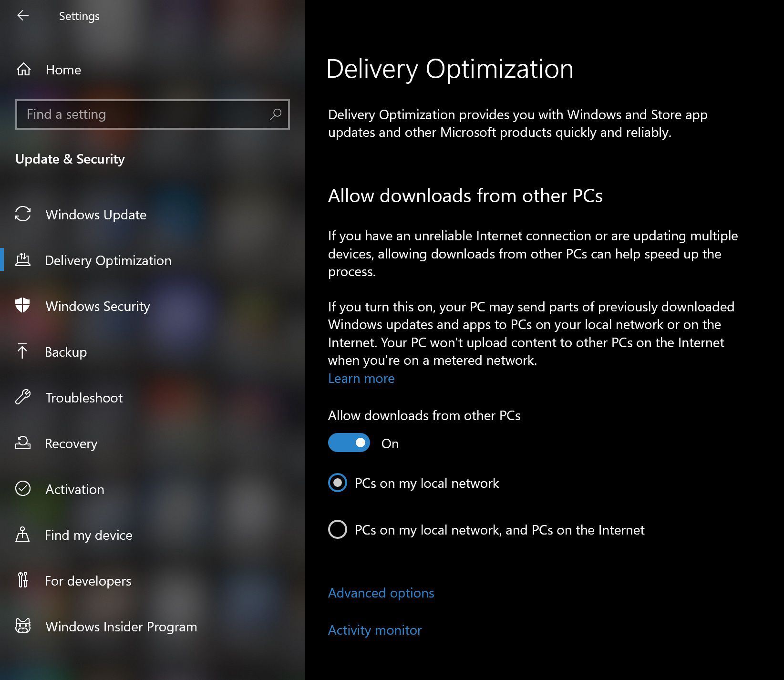Click the back arrow icon

[x=23, y=16]
